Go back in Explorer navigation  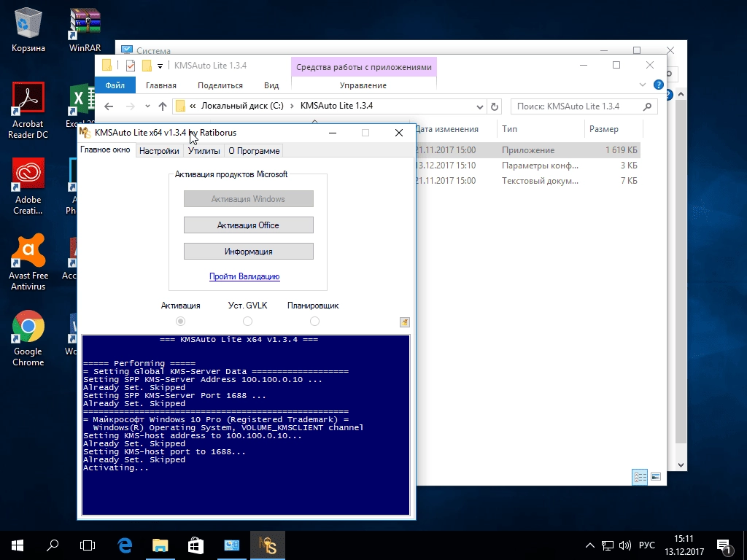[x=109, y=106]
